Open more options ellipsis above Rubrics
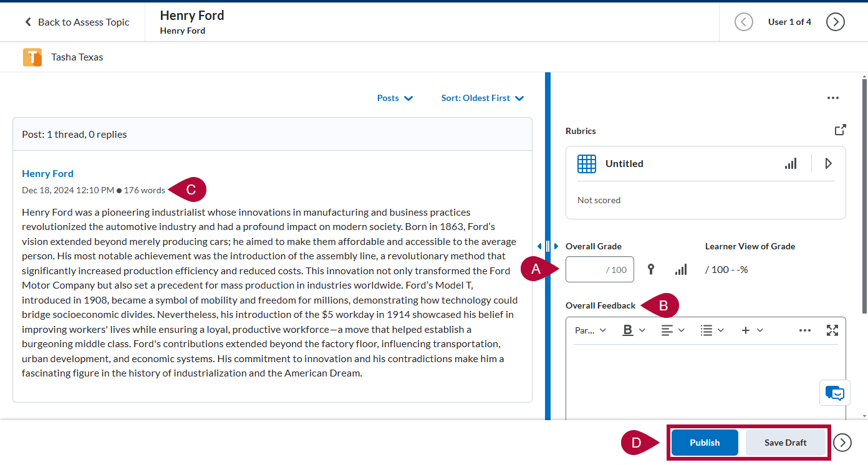 833,98
